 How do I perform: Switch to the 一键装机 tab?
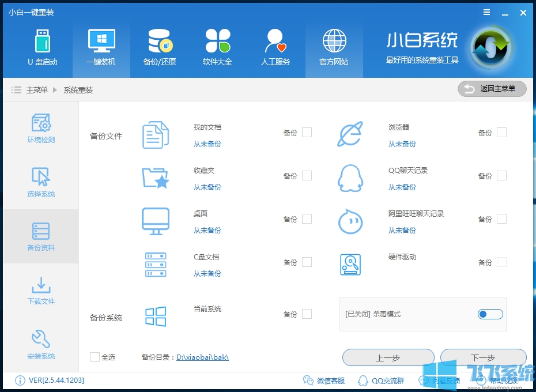101,47
